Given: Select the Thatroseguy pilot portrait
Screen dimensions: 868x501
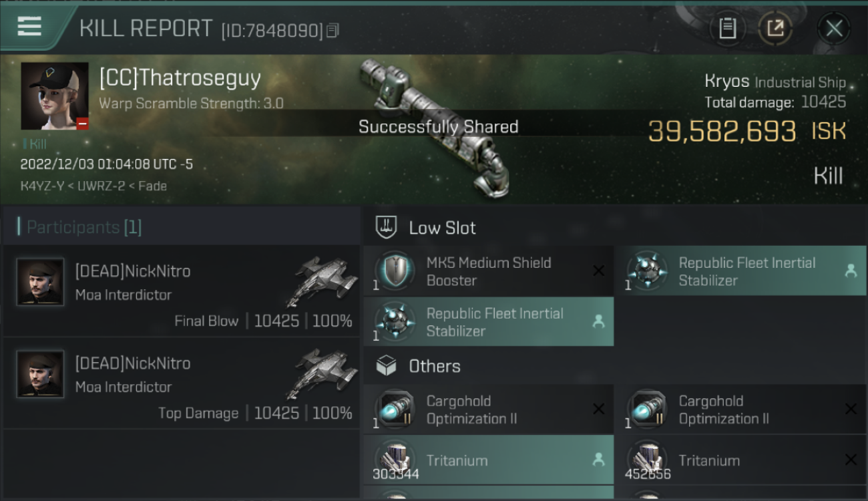Looking at the screenshot, I should [55, 96].
